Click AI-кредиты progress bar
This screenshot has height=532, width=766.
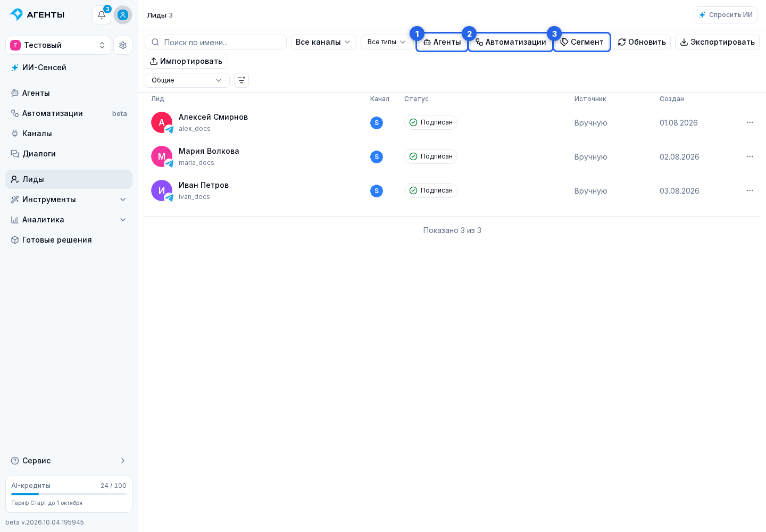coord(69,494)
